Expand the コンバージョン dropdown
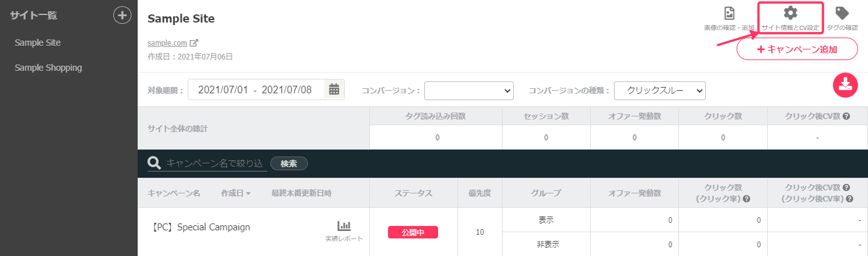The height and width of the screenshot is (256, 868). point(469,91)
